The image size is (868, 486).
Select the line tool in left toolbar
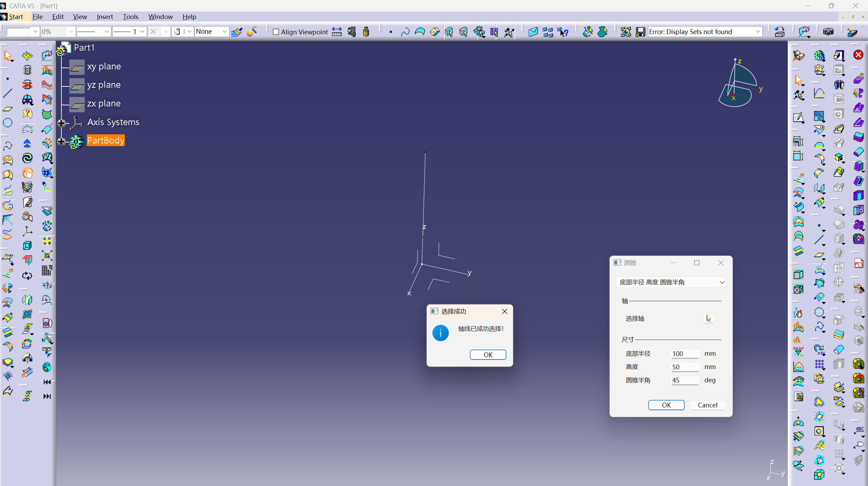7,93
